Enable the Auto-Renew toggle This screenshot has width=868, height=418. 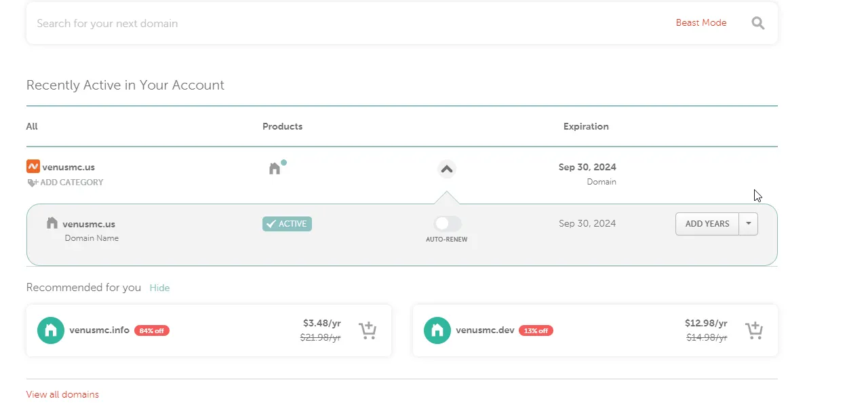click(x=447, y=223)
